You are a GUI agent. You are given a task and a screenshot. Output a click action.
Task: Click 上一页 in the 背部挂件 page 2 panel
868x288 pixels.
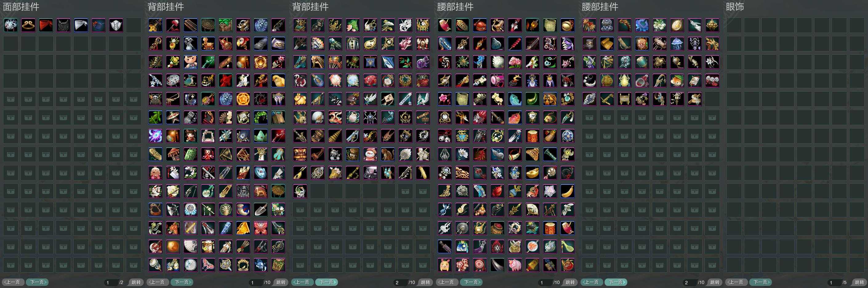(302, 282)
